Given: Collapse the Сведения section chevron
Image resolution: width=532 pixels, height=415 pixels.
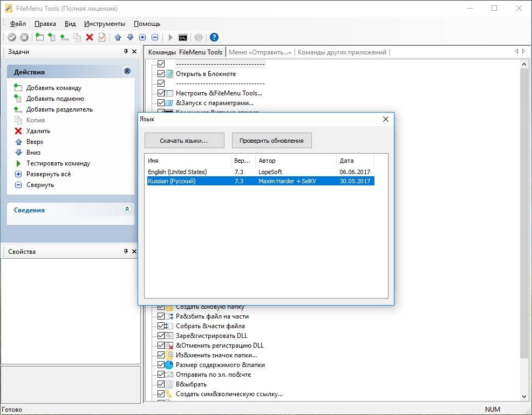Looking at the screenshot, I should point(127,209).
